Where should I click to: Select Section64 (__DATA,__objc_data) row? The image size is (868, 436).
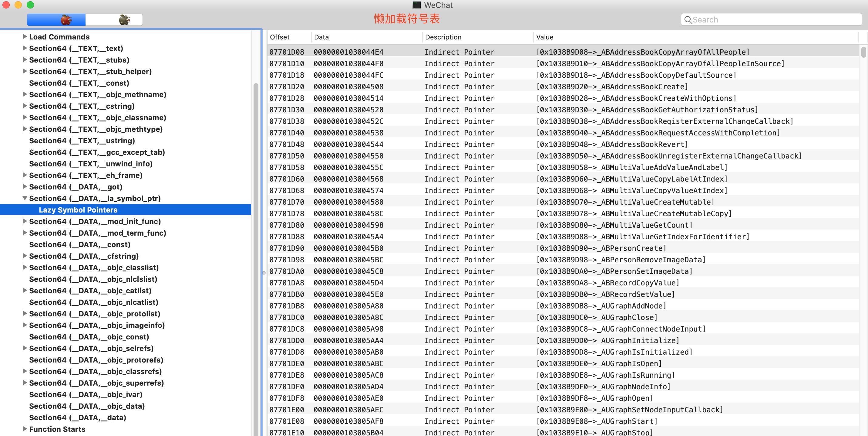[125, 406]
